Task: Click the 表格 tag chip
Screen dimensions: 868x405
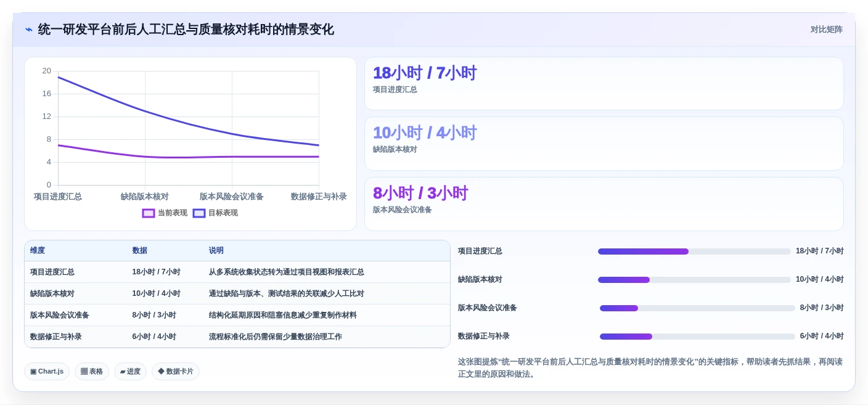Action: click(92, 372)
